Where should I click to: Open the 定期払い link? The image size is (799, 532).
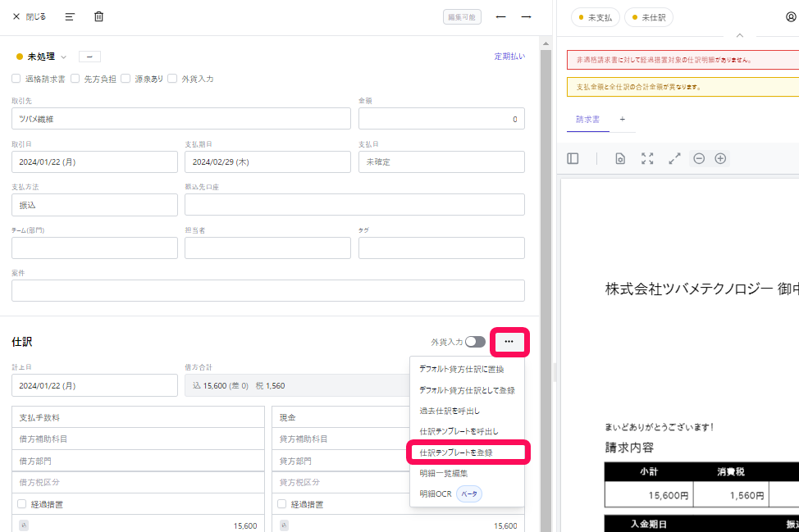[509, 56]
